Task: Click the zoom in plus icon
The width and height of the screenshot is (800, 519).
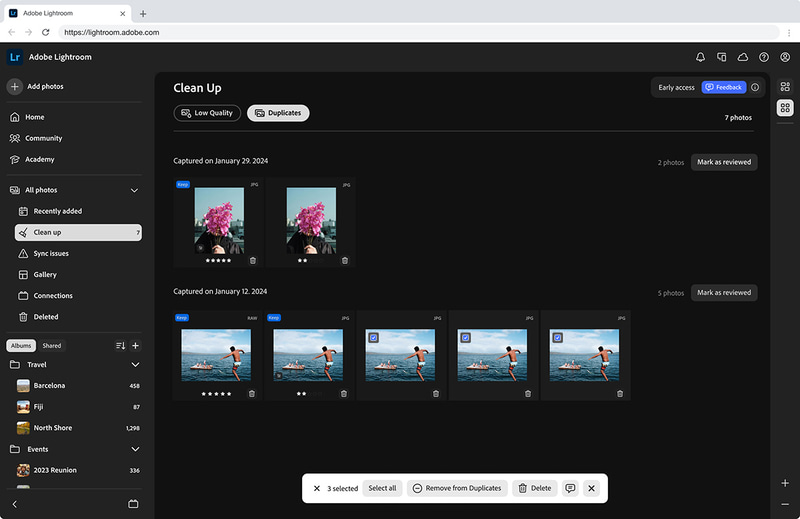Action: click(x=785, y=483)
